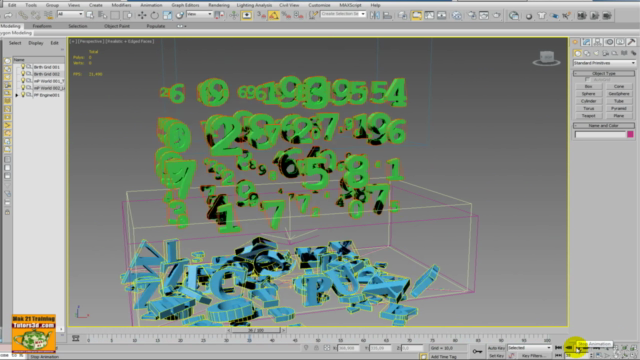
Task: Create a Sphere primitive
Action: (x=588, y=94)
